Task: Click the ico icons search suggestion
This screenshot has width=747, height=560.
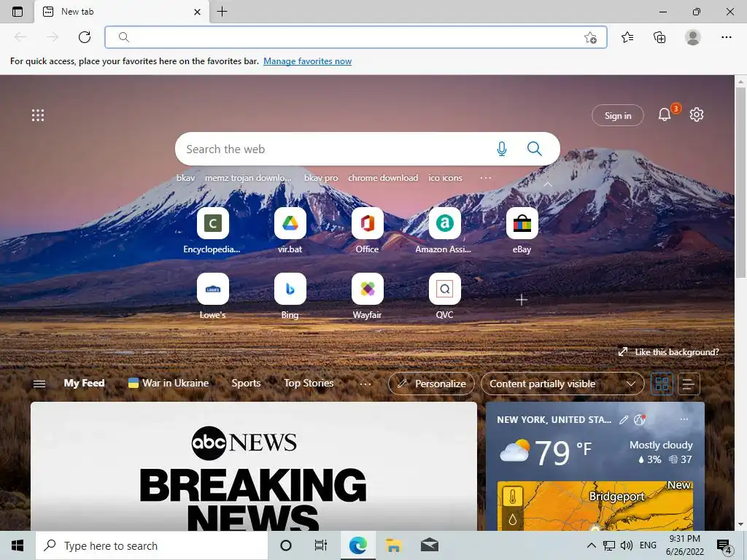Action: 445,178
